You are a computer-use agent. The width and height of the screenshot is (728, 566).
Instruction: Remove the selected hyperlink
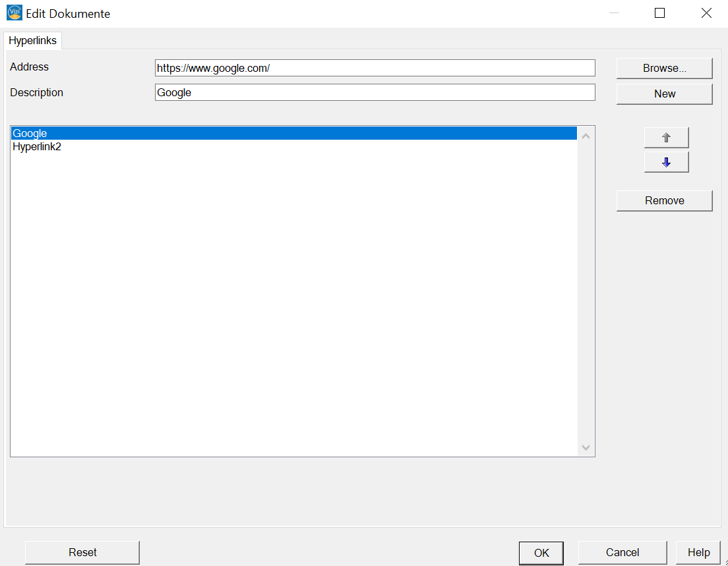tap(664, 200)
